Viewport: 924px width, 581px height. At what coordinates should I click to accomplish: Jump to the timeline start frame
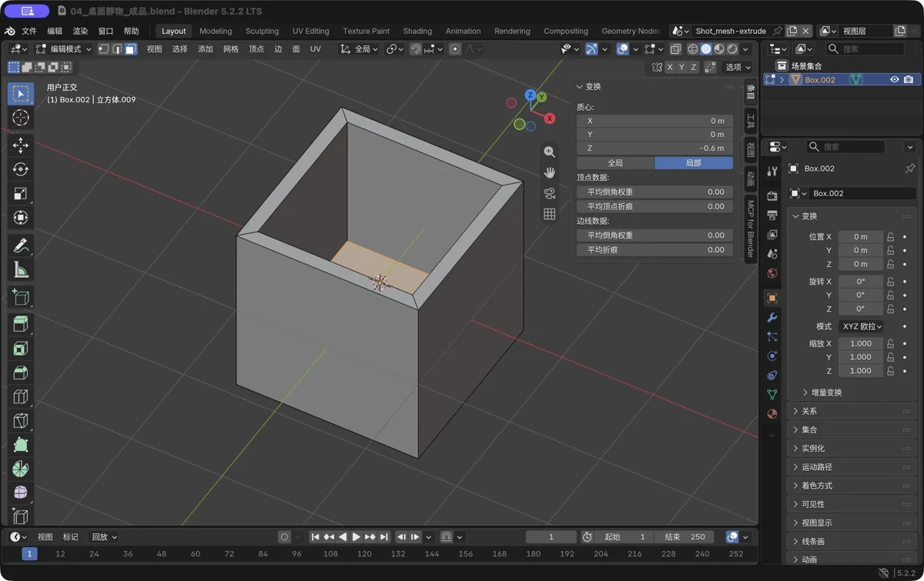click(315, 537)
